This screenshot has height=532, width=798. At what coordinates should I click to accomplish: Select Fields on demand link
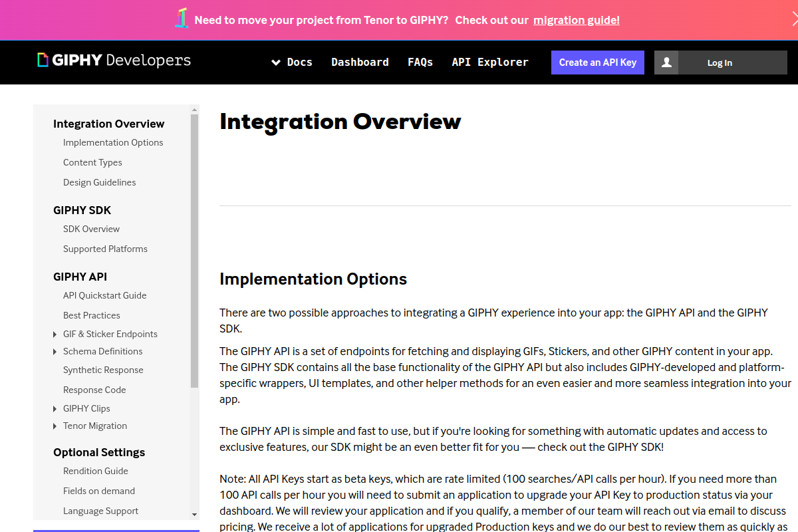99,491
